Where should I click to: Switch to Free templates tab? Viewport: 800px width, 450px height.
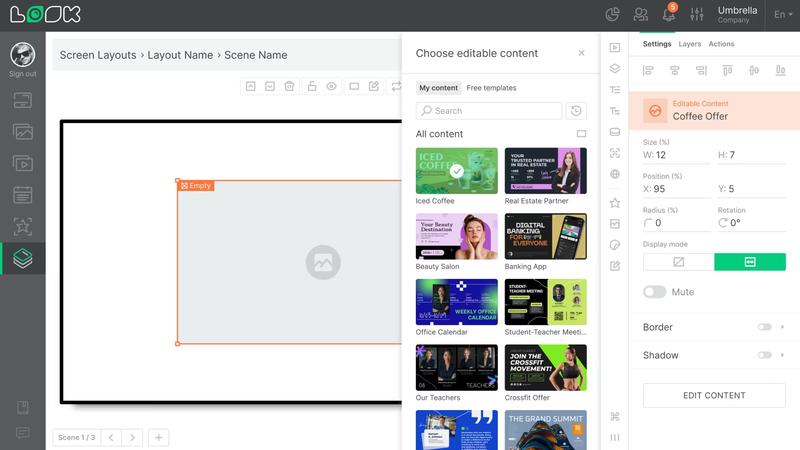(x=491, y=88)
